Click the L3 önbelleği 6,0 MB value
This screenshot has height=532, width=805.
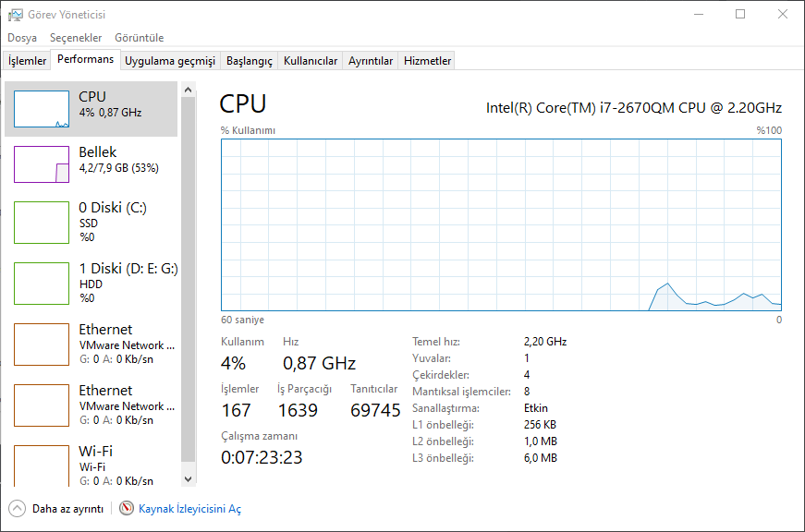pos(541,458)
